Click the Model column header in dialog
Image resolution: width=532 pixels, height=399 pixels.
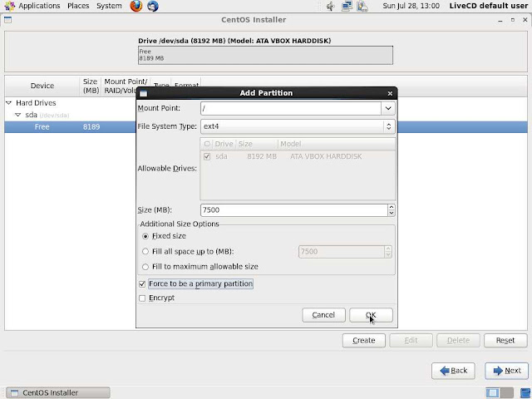point(337,144)
